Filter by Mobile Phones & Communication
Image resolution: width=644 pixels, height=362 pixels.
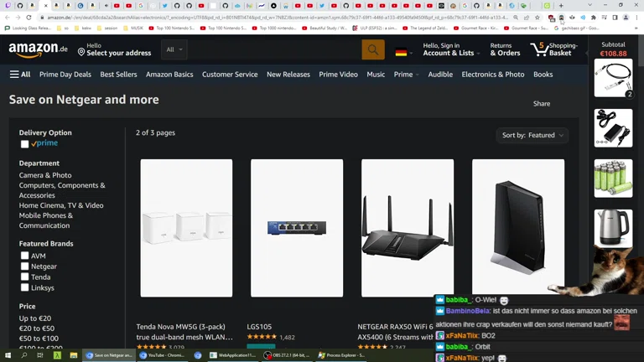(46, 220)
